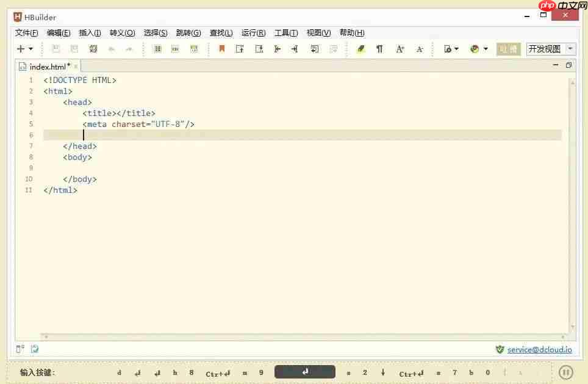Open the 帮助(H) menu
Viewport: 588px width, 384px height.
352,32
